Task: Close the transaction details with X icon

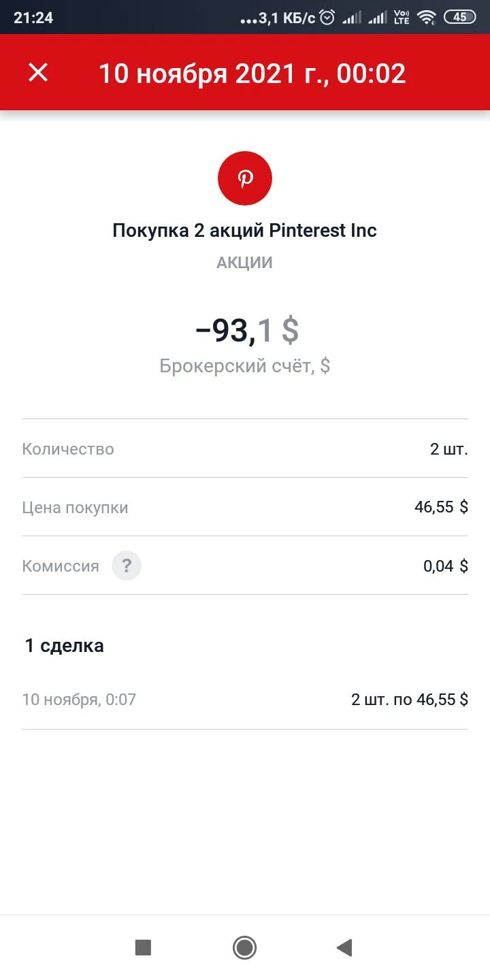Action: point(38,73)
